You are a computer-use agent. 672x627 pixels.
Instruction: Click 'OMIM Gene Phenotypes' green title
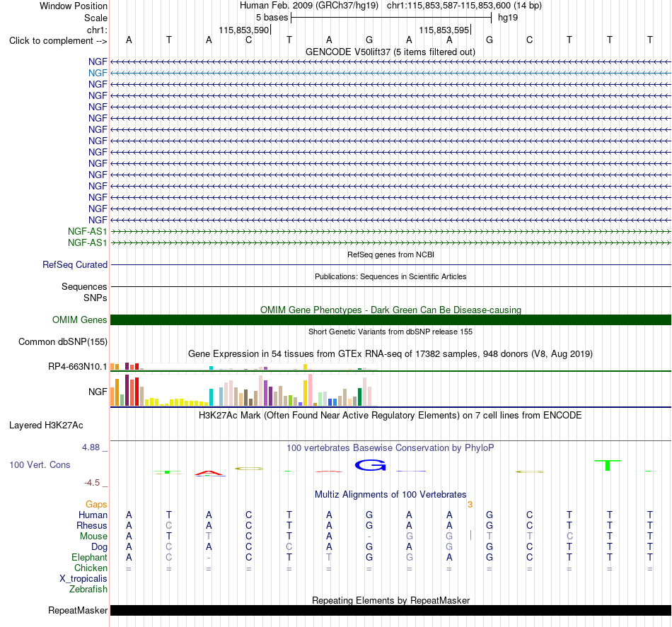pyautogui.click(x=390, y=310)
